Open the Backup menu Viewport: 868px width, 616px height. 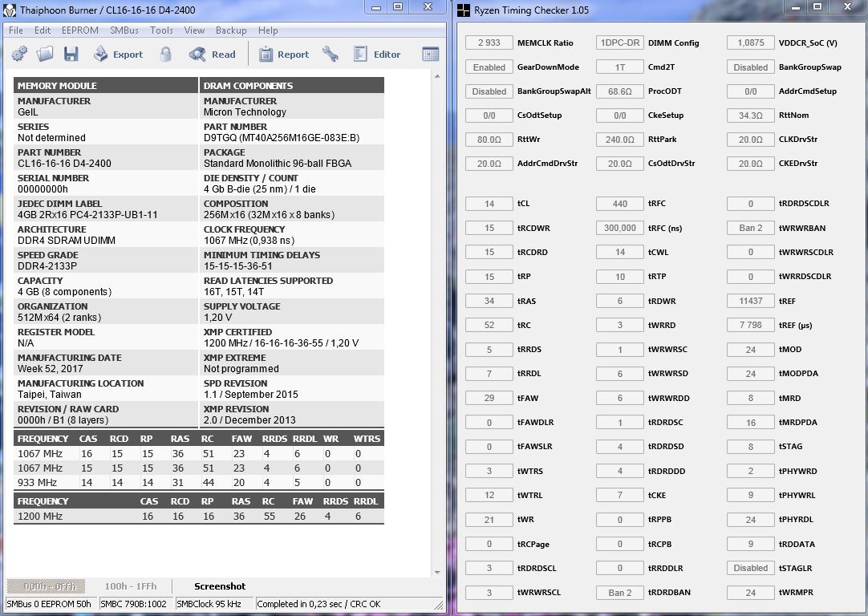[x=231, y=30]
